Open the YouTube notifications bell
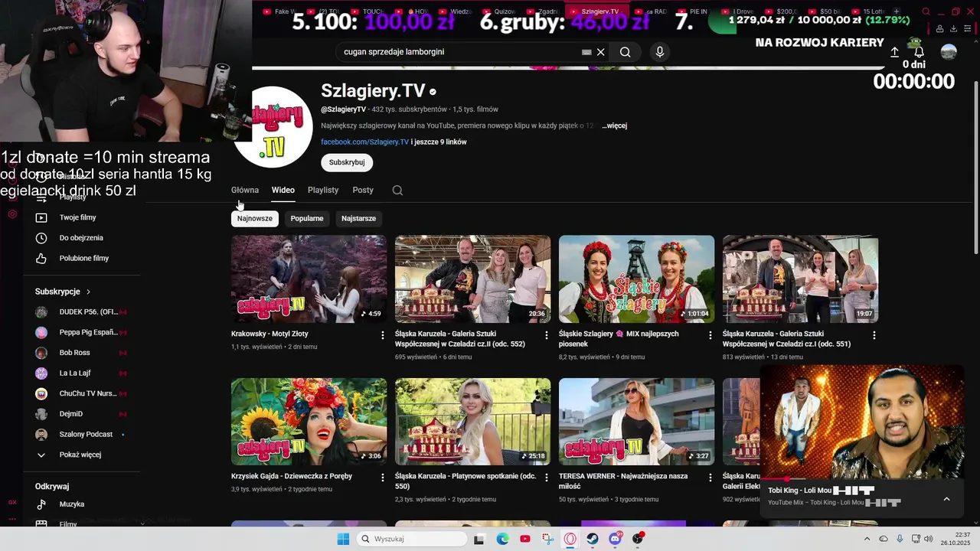980x551 pixels. point(919,52)
